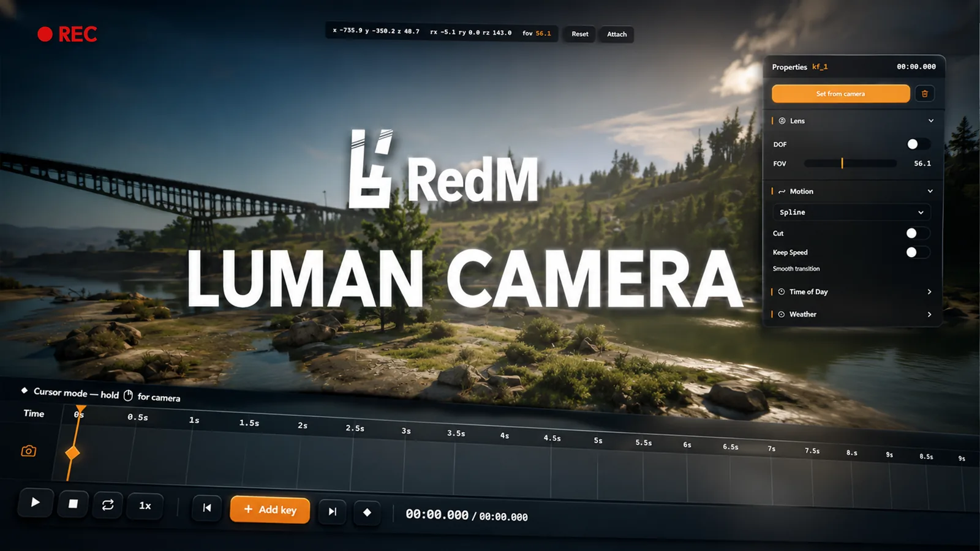Jump to the next keyframe
Image resolution: width=980 pixels, height=551 pixels.
pos(332,512)
